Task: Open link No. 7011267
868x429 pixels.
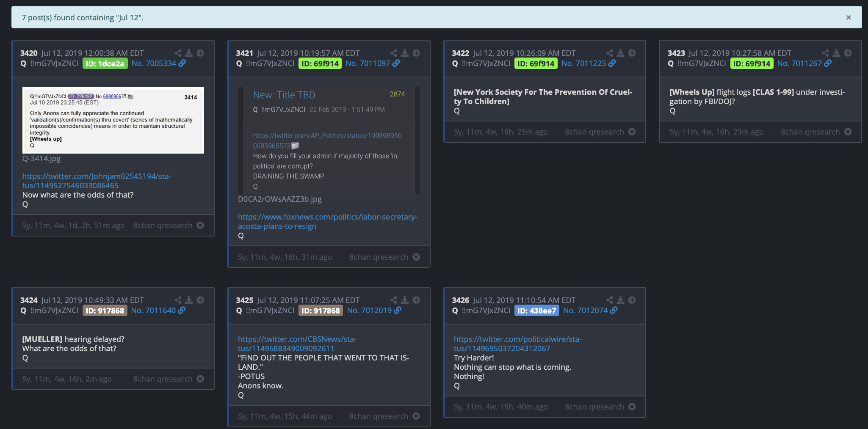Action: pos(804,63)
